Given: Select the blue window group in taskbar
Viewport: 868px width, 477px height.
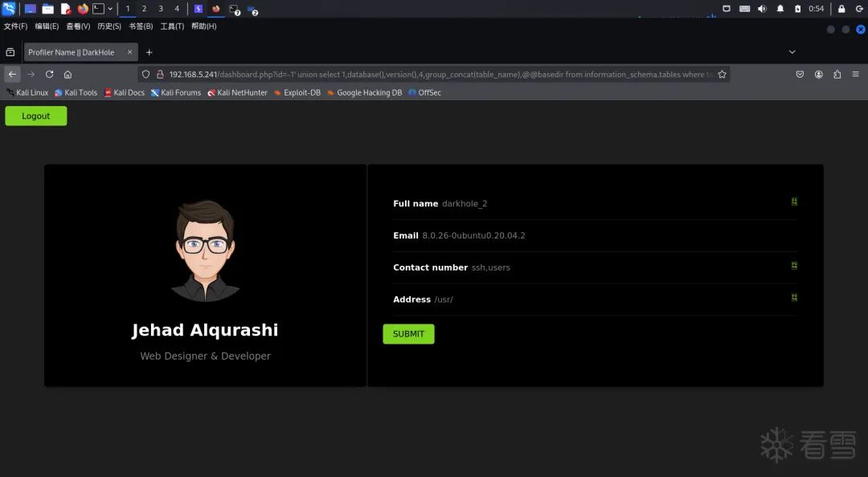Looking at the screenshot, I should [x=252, y=10].
